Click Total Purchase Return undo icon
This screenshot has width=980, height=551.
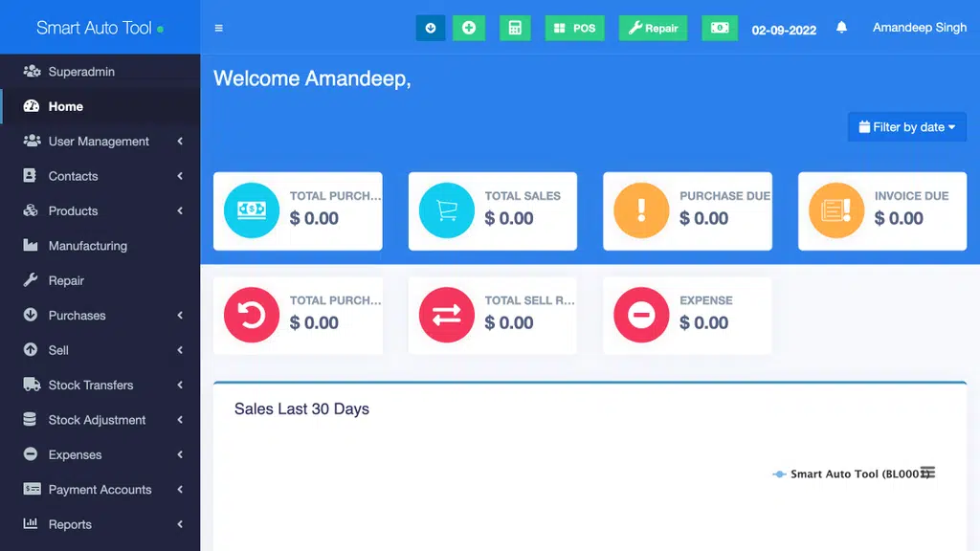tap(252, 315)
